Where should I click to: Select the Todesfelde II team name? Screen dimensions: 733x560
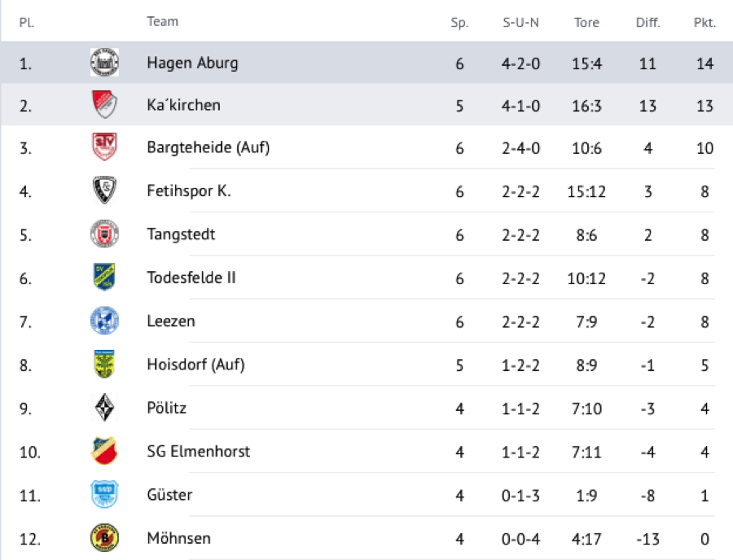click(x=191, y=278)
